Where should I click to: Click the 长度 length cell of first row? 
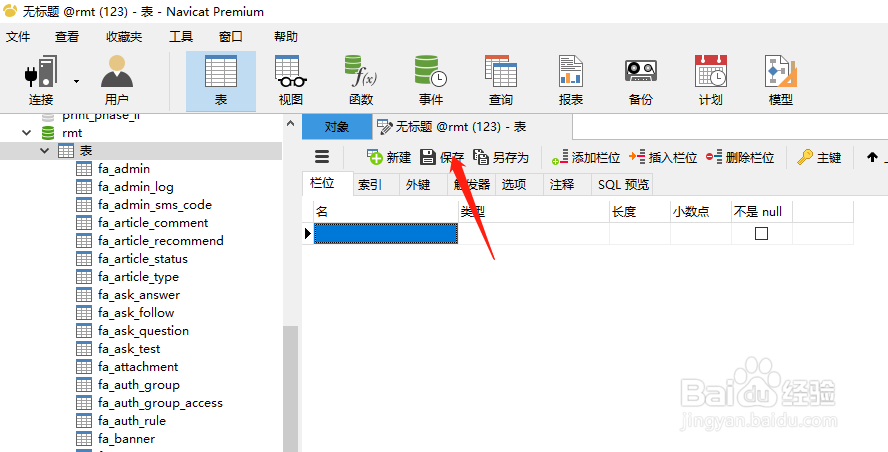point(640,233)
